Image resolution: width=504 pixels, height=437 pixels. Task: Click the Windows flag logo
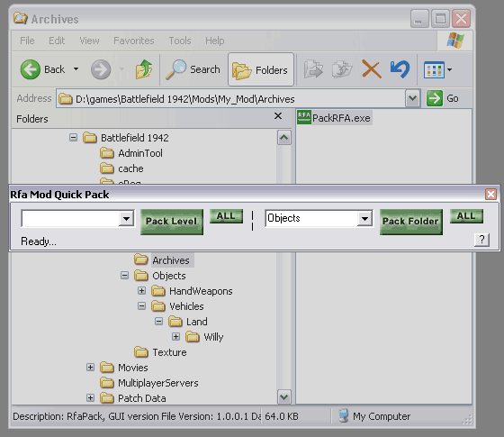(455, 41)
